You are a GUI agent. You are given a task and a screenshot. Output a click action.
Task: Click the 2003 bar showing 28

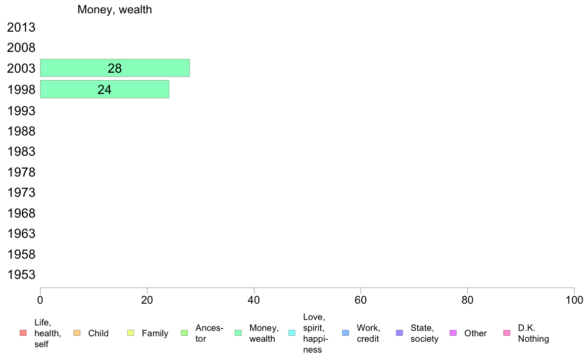(x=115, y=68)
